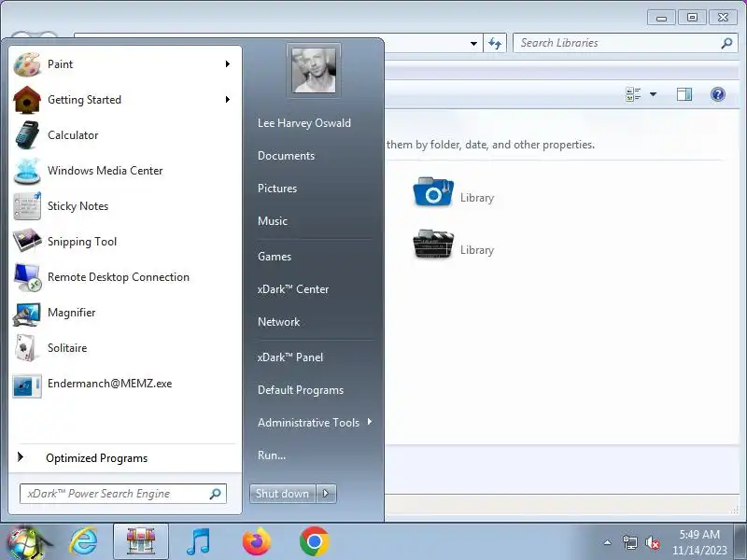Click the change view icon
747x560 pixels.
click(633, 94)
